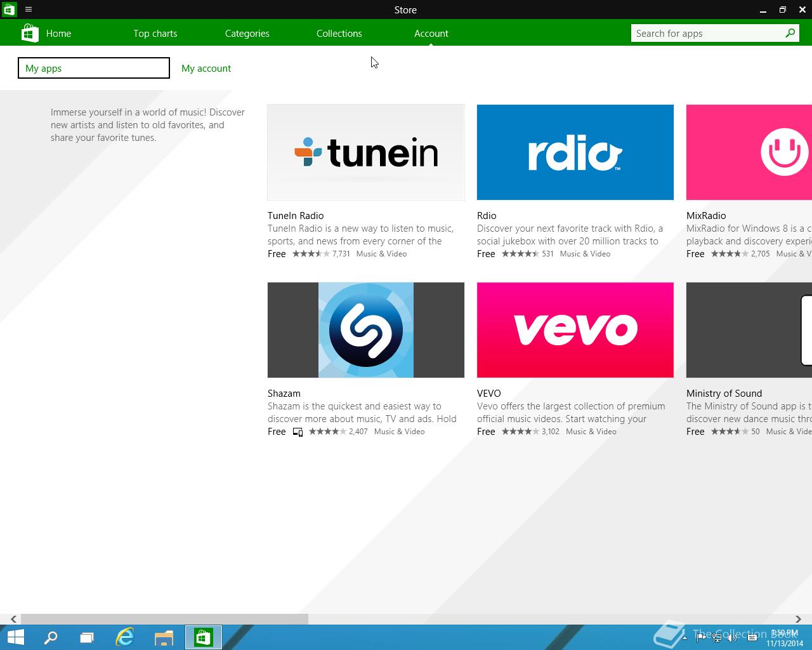Open the Ministry of Sound tile
Viewport: 812px width, 650px height.
coord(749,330)
